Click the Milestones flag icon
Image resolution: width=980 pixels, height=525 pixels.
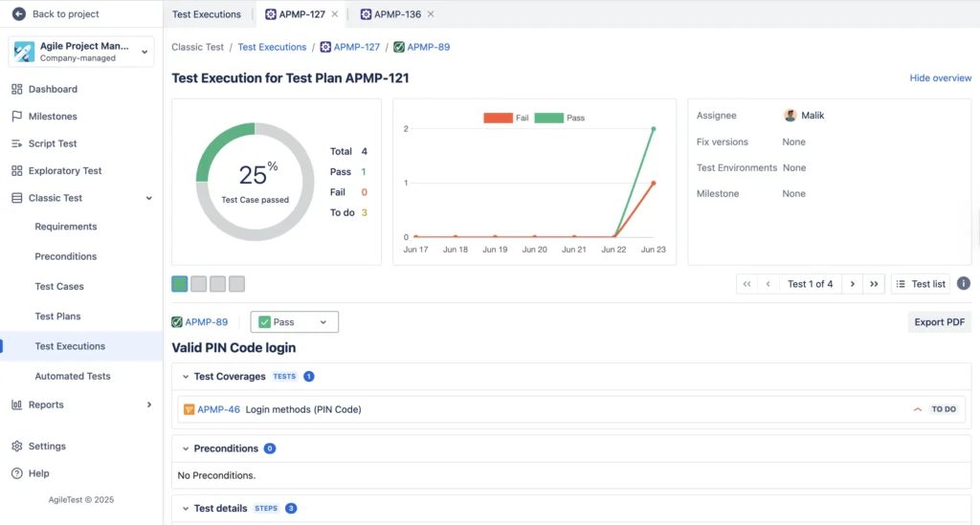coord(17,116)
